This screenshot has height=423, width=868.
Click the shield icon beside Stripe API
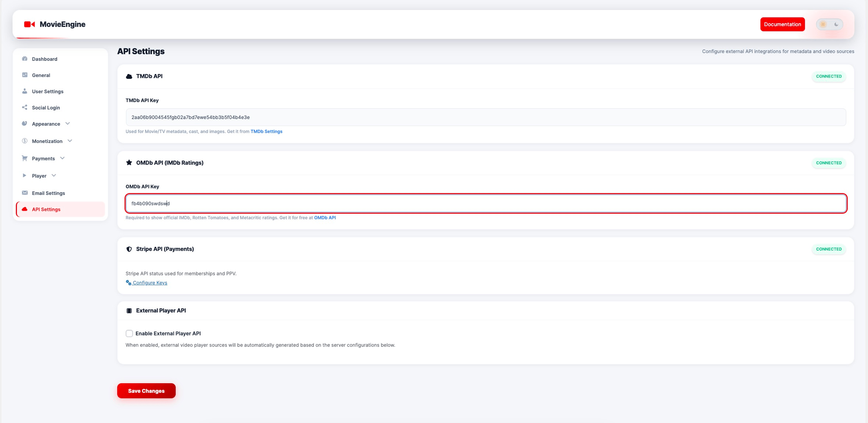point(129,249)
